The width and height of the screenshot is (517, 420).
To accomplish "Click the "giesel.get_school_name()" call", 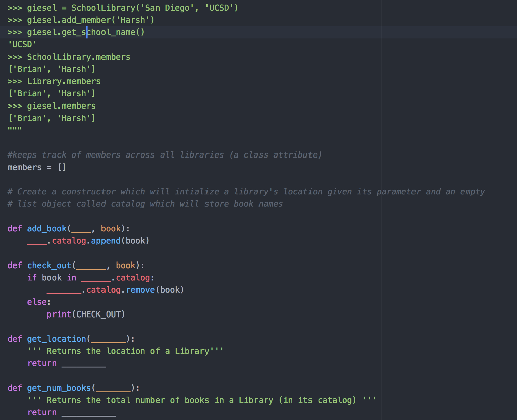I will tap(86, 32).
